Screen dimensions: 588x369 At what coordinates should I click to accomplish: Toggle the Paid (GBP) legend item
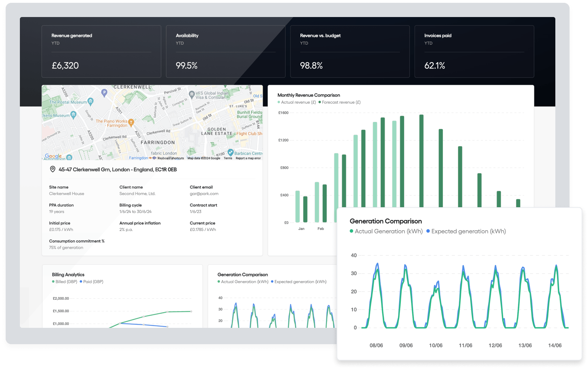(91, 282)
